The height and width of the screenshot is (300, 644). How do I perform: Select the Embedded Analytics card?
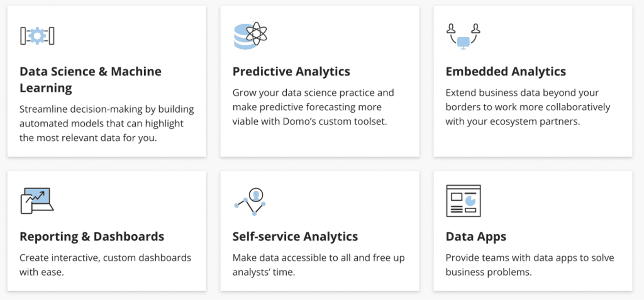coord(532,80)
